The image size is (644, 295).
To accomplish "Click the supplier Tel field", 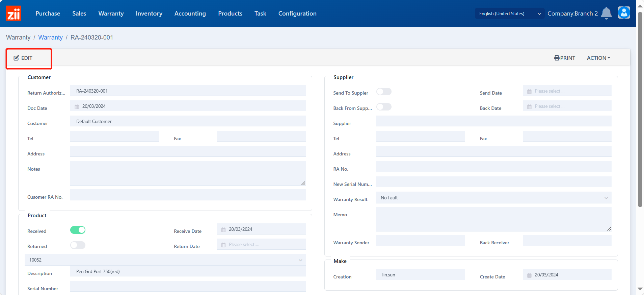I will 421,136.
